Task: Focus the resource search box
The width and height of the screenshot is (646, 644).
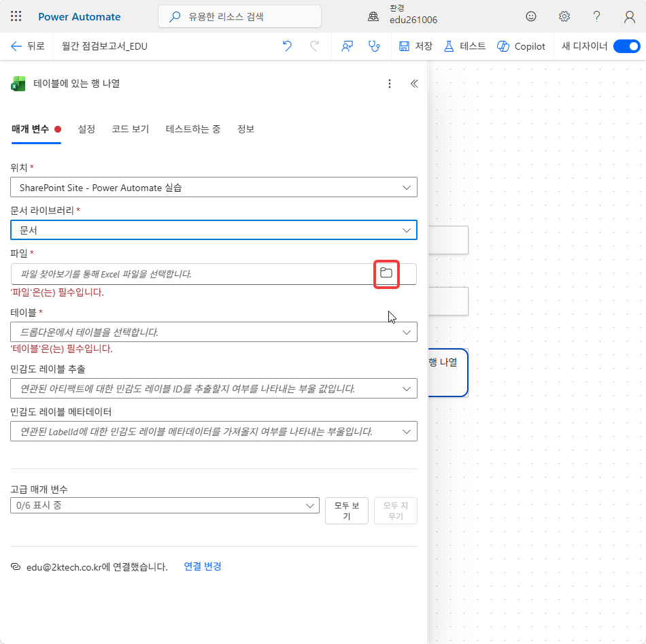Action: (x=239, y=16)
